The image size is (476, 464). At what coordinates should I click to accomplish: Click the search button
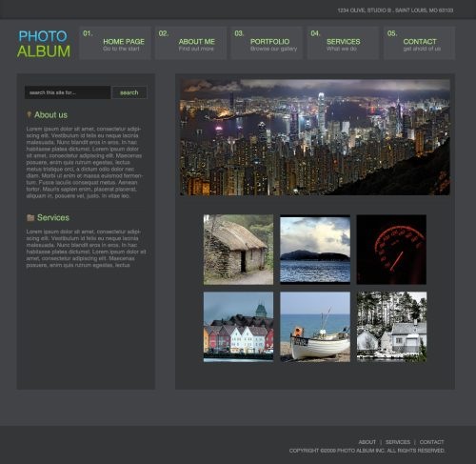[129, 92]
